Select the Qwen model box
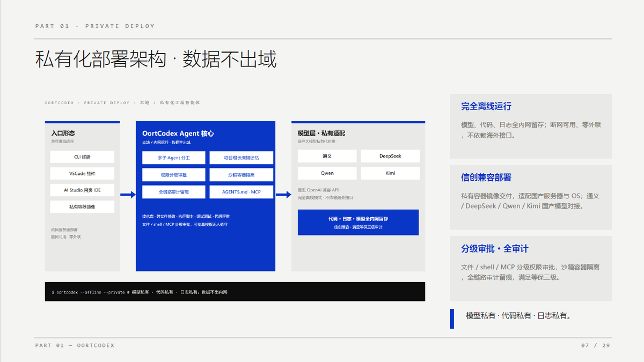Image resolution: width=644 pixels, height=362 pixels. (x=327, y=173)
